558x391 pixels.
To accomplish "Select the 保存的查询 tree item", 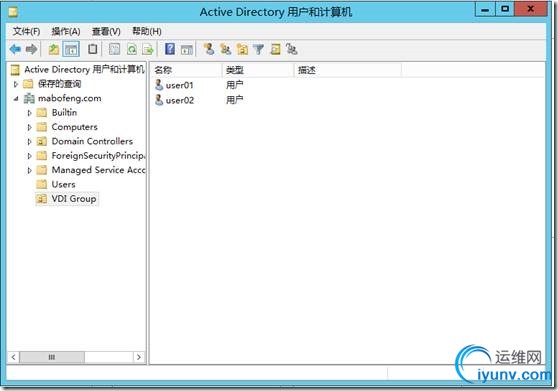I will (x=59, y=84).
